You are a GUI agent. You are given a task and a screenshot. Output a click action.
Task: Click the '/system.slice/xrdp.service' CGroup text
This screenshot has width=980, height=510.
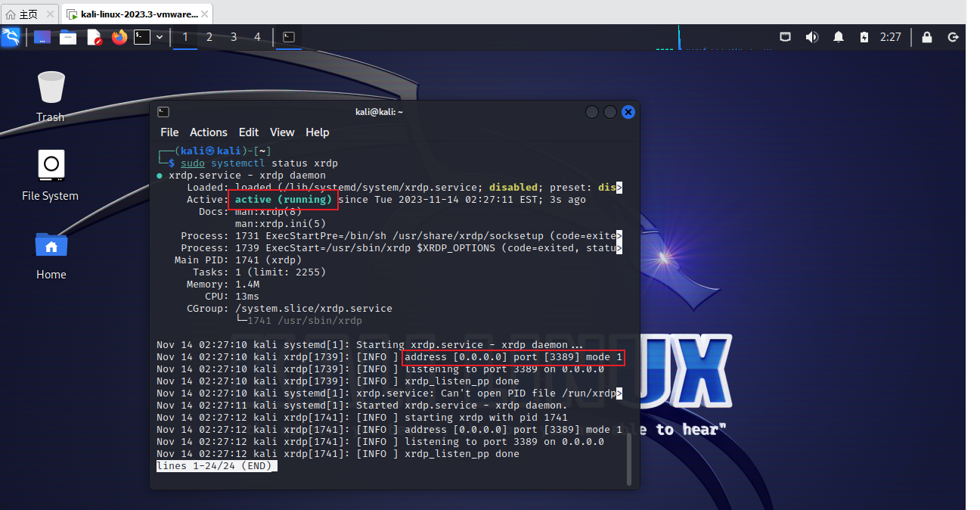314,309
